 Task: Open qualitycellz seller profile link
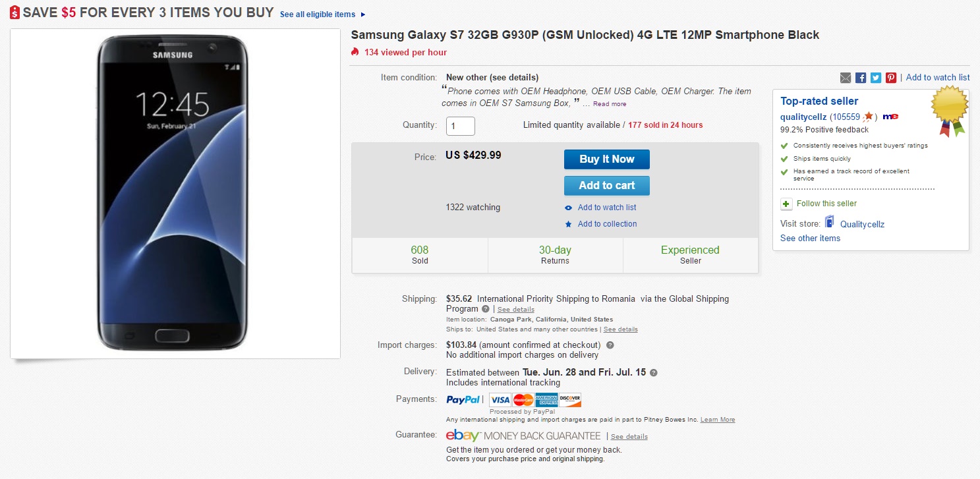coord(803,117)
